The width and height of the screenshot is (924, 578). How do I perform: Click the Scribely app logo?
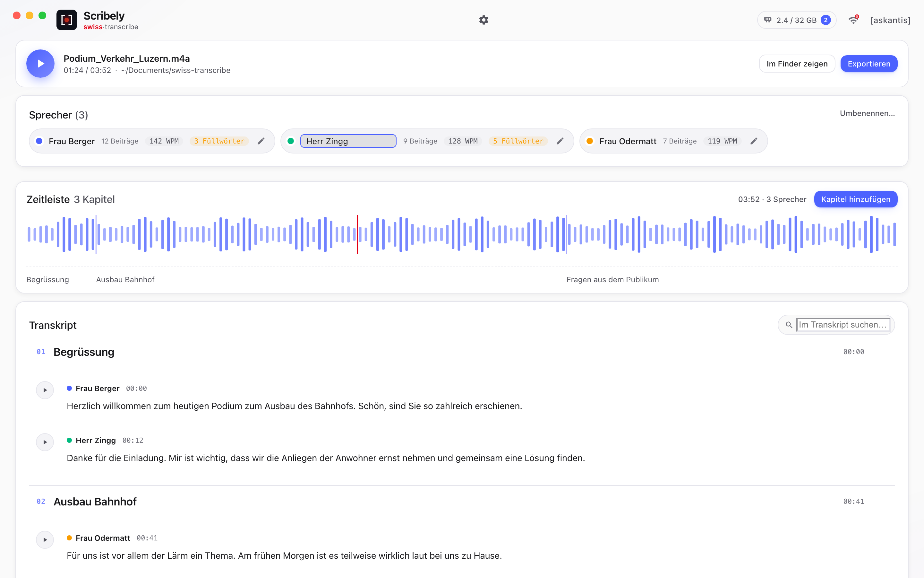pos(66,20)
